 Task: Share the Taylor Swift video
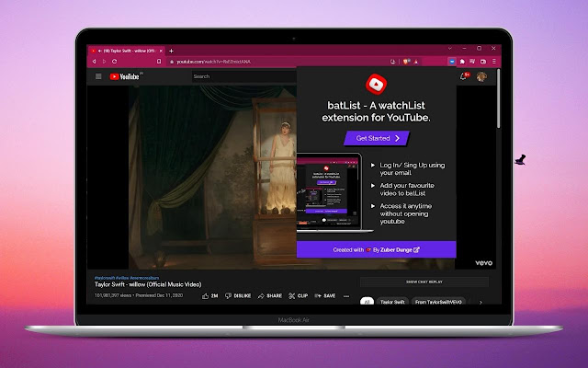coord(271,296)
